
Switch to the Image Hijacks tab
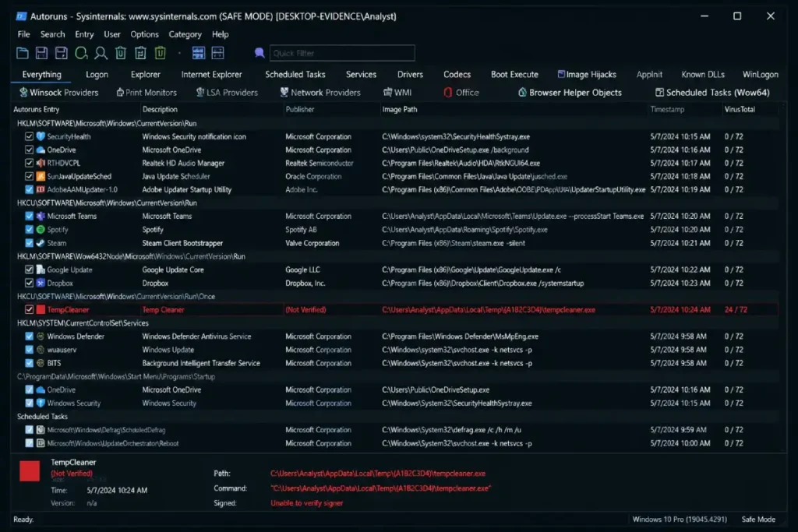click(x=587, y=74)
